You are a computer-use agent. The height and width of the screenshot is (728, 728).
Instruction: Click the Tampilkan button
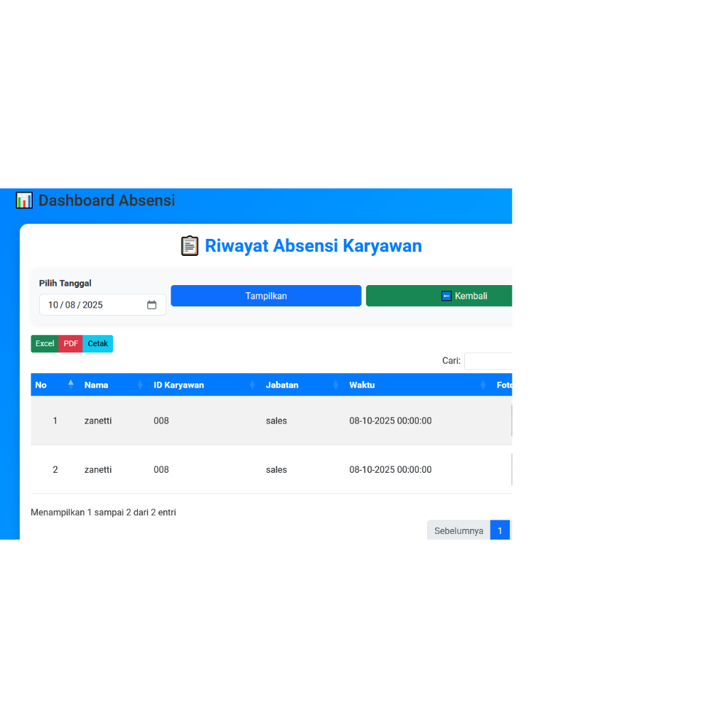click(x=266, y=296)
